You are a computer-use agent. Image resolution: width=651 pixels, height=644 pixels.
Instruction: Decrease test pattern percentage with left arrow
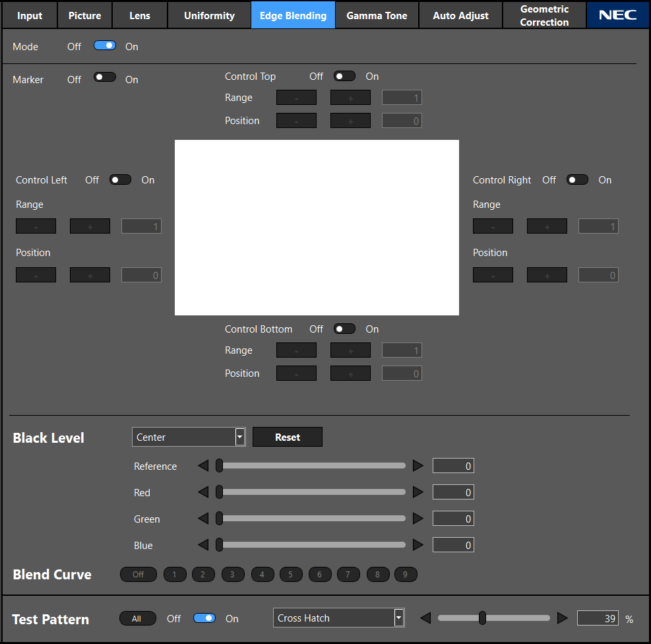coord(425,618)
